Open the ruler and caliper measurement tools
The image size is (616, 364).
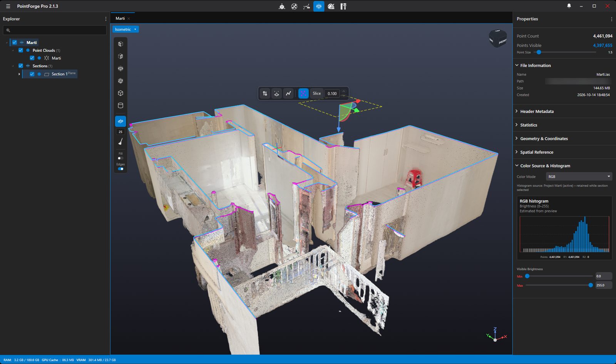point(343,6)
